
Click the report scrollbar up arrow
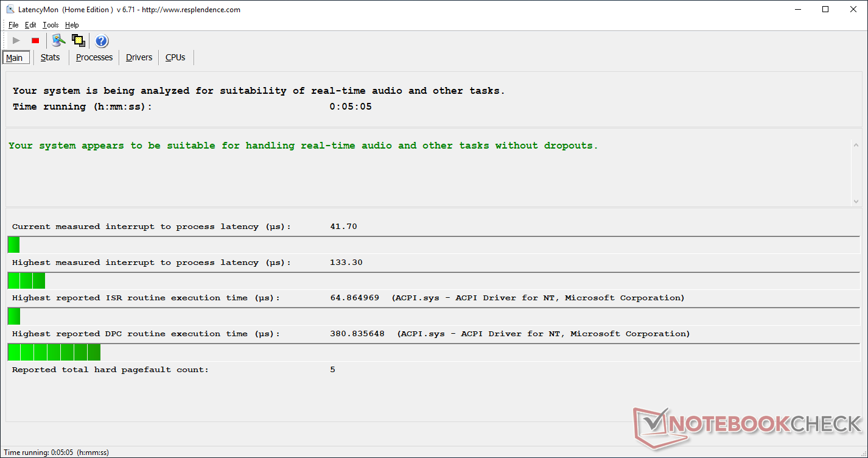click(856, 145)
